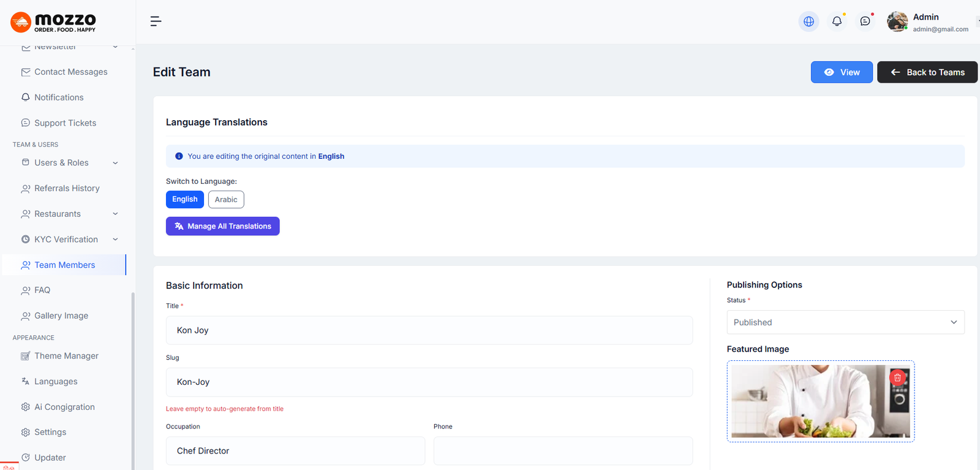This screenshot has height=470, width=980.
Task: Open the notifications bell icon
Action: pyautogui.click(x=837, y=21)
